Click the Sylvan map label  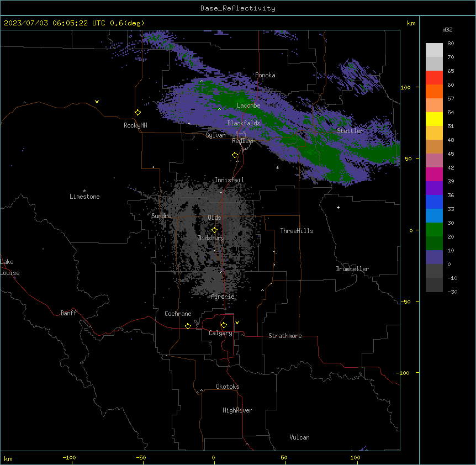[215, 135]
